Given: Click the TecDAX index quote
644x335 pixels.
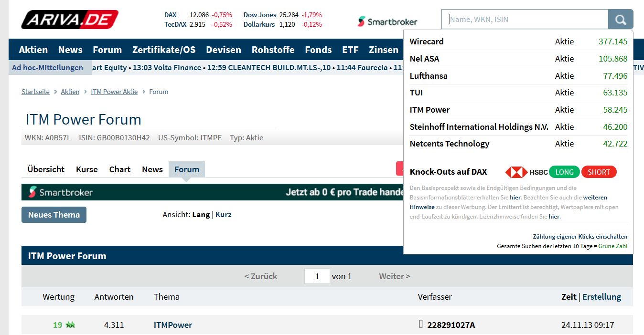Looking at the screenshot, I should [198, 24].
